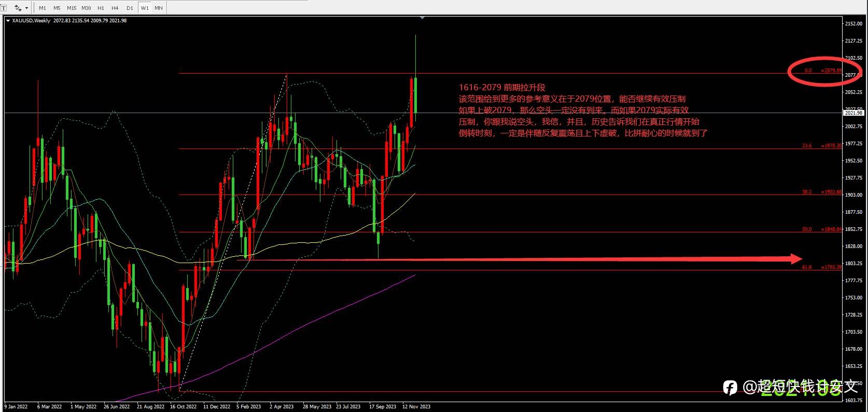Choose the H4 timeframe
The height and width of the screenshot is (412, 868).
tap(115, 8)
